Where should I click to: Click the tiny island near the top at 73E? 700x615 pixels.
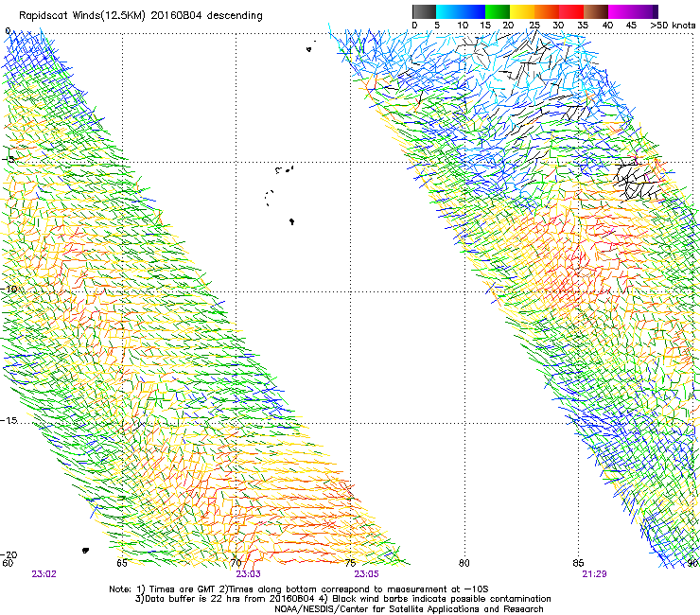pos(308,49)
